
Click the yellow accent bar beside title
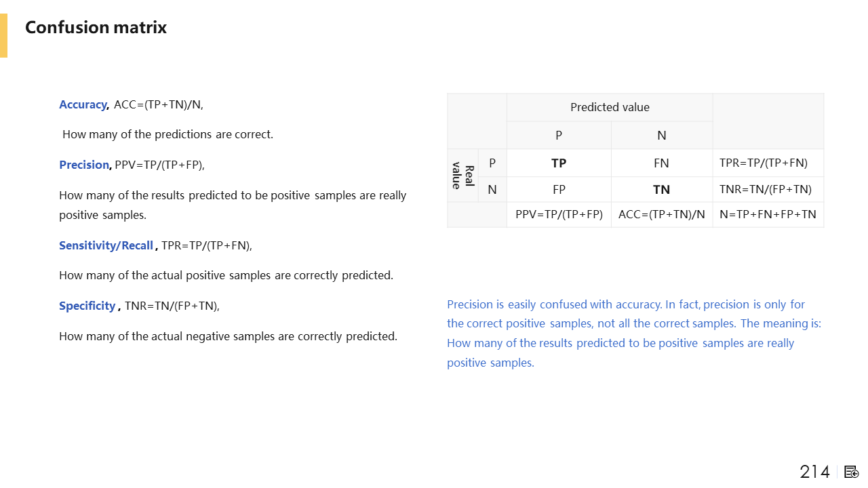click(3, 35)
